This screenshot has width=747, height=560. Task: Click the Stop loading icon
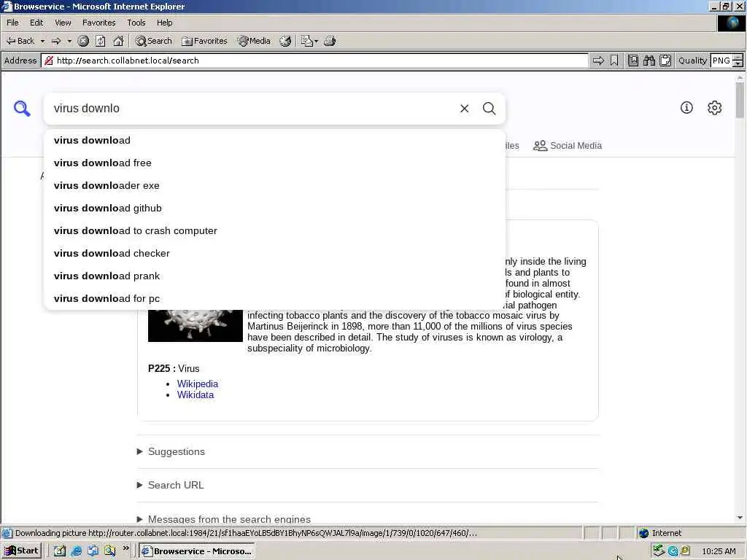83,41
